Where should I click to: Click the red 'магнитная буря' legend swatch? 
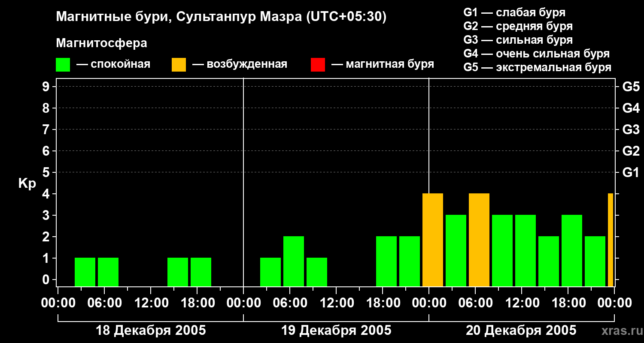click(x=318, y=65)
